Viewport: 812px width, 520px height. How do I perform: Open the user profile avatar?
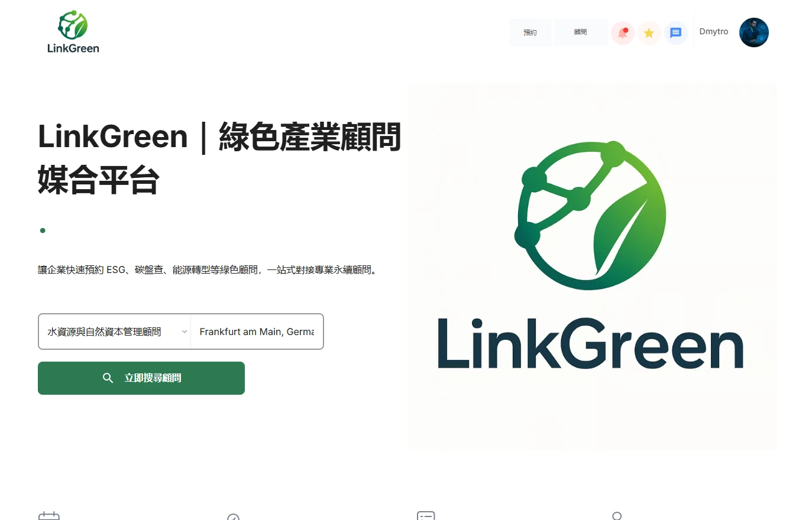point(754,32)
